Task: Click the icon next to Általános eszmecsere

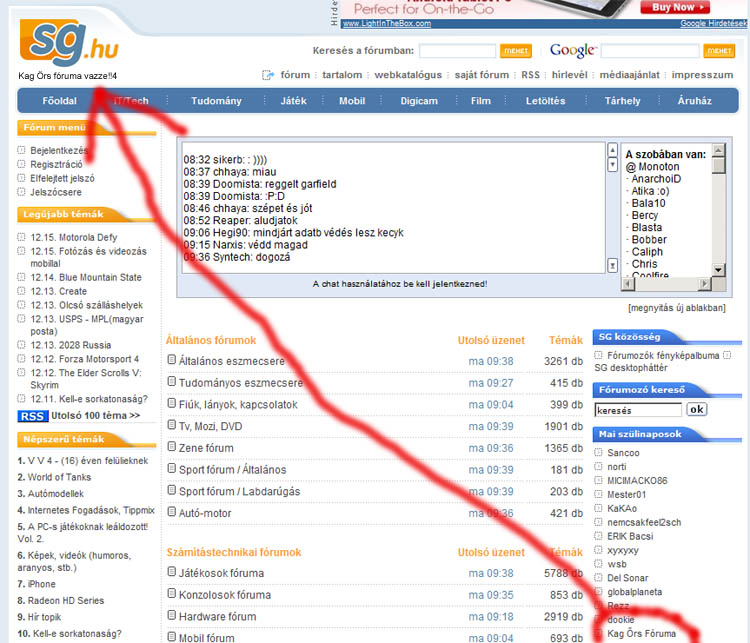Action: tap(172, 360)
